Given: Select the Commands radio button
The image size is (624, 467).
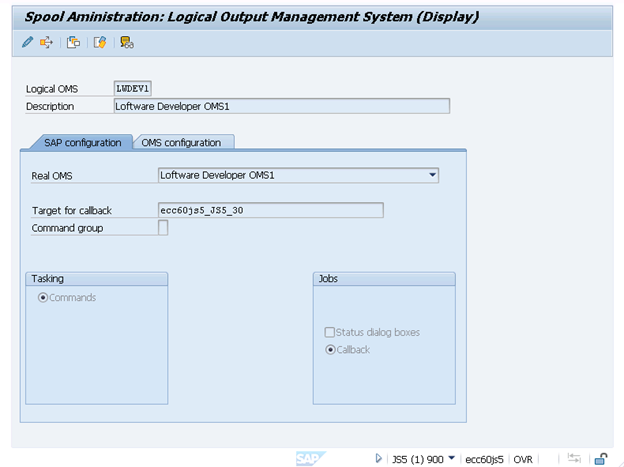Looking at the screenshot, I should [x=43, y=297].
